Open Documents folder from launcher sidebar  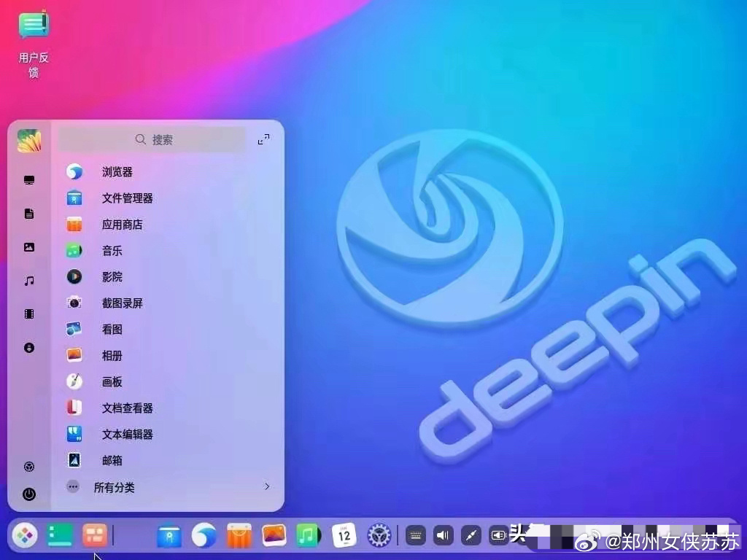pos(29,214)
